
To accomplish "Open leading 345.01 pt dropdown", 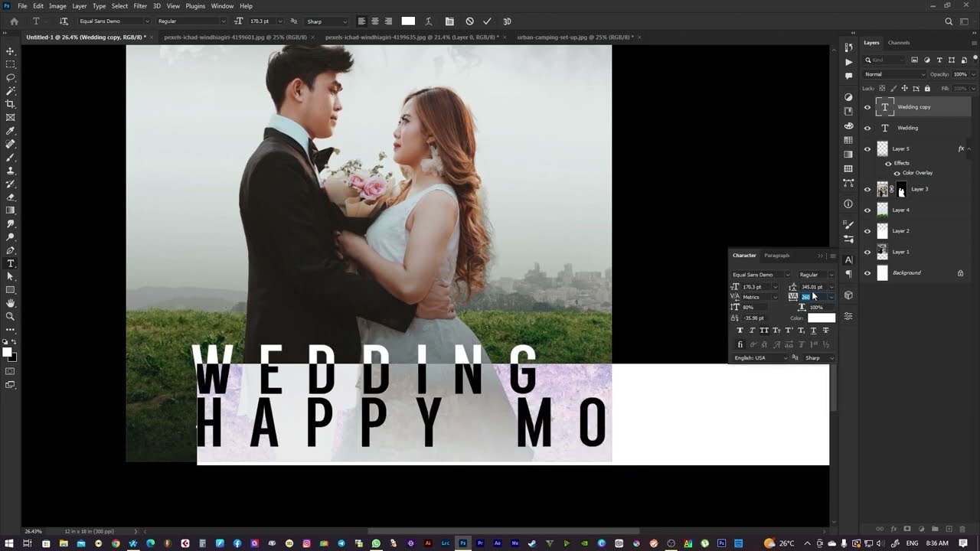I will (831, 287).
